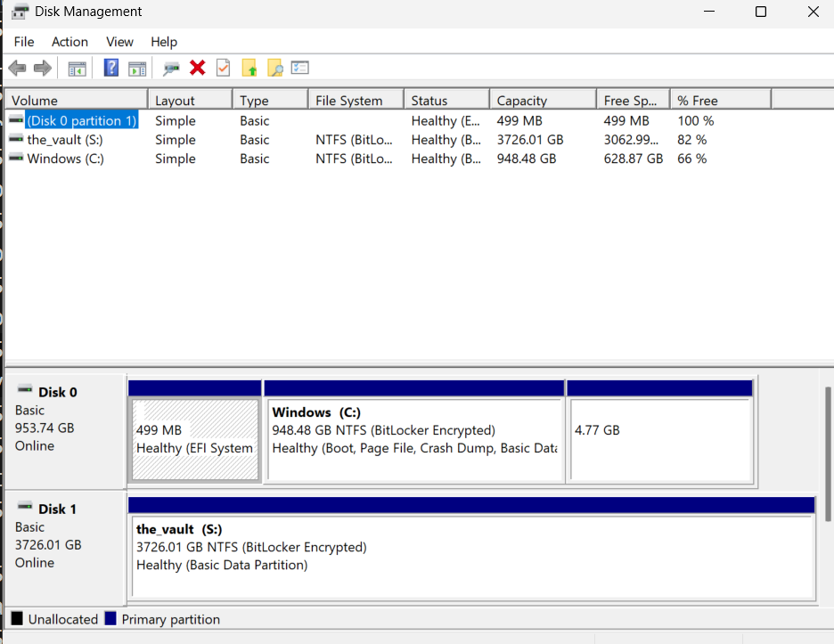Open the File menu
834x644 pixels.
24,42
